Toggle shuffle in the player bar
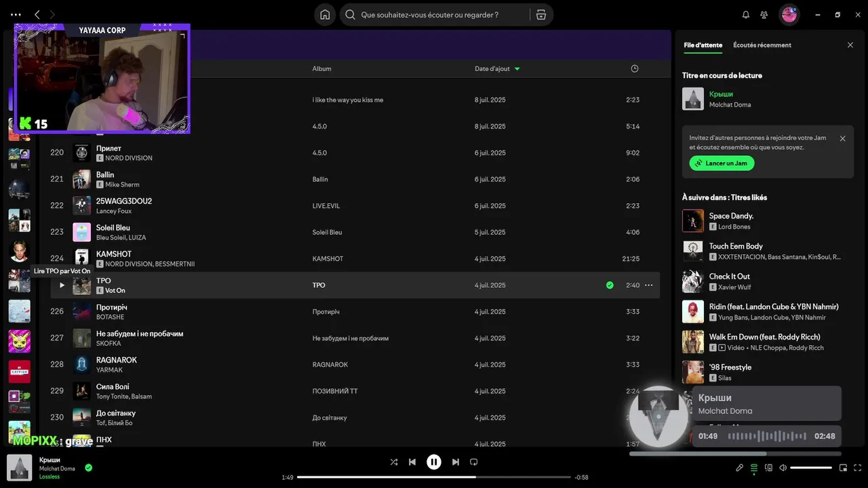Screen dimensions: 868x488 (x=394, y=462)
